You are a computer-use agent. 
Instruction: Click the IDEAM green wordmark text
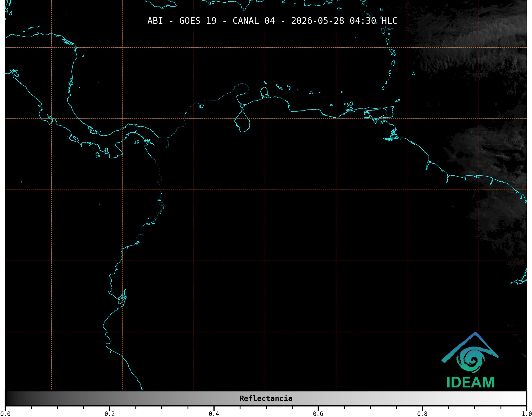pyautogui.click(x=470, y=382)
